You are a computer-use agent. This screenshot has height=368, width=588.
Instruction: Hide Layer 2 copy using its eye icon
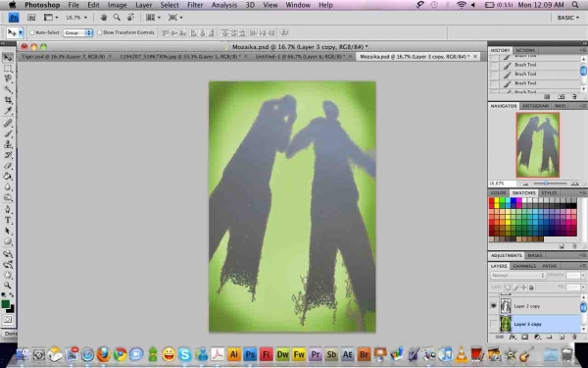(x=494, y=306)
